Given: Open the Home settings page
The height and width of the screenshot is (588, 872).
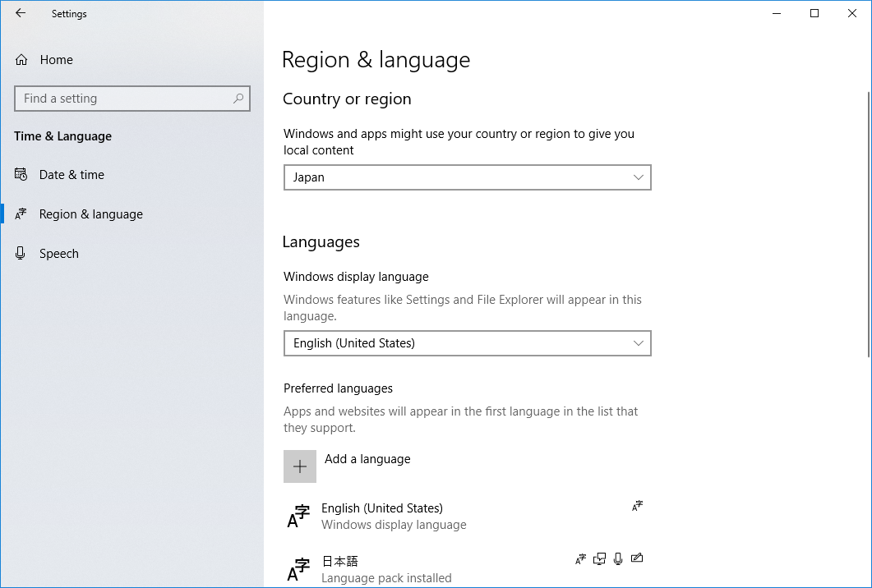Looking at the screenshot, I should 131,59.
